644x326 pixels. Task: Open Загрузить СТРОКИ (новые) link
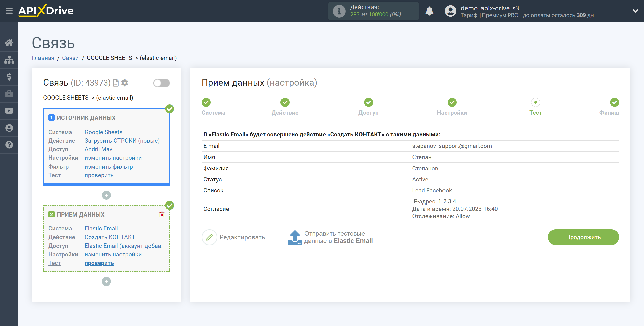pos(122,141)
